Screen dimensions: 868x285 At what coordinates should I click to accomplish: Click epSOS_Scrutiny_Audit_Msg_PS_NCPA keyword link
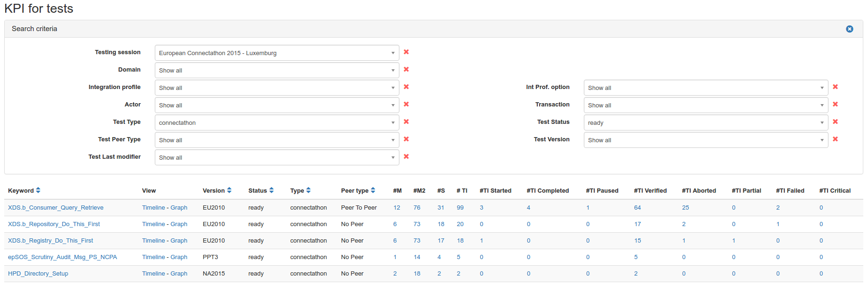[x=62, y=257]
